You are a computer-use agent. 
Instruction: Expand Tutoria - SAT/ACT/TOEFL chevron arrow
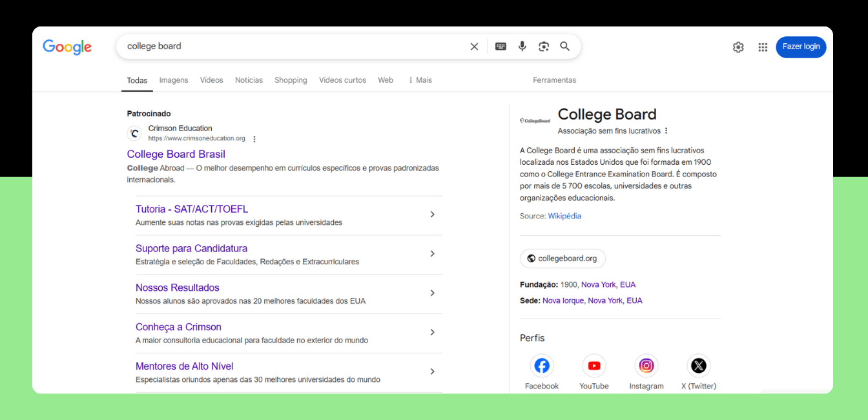[433, 215]
